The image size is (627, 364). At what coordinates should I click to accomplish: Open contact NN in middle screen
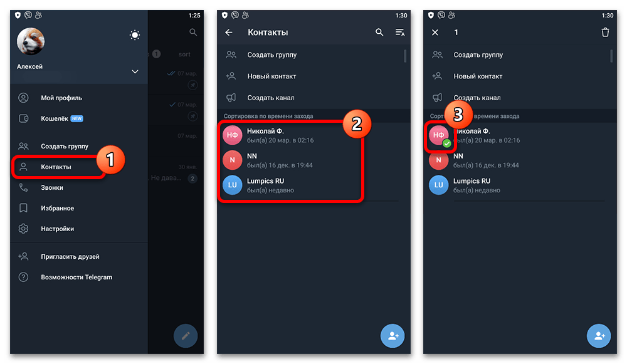pos(313,160)
